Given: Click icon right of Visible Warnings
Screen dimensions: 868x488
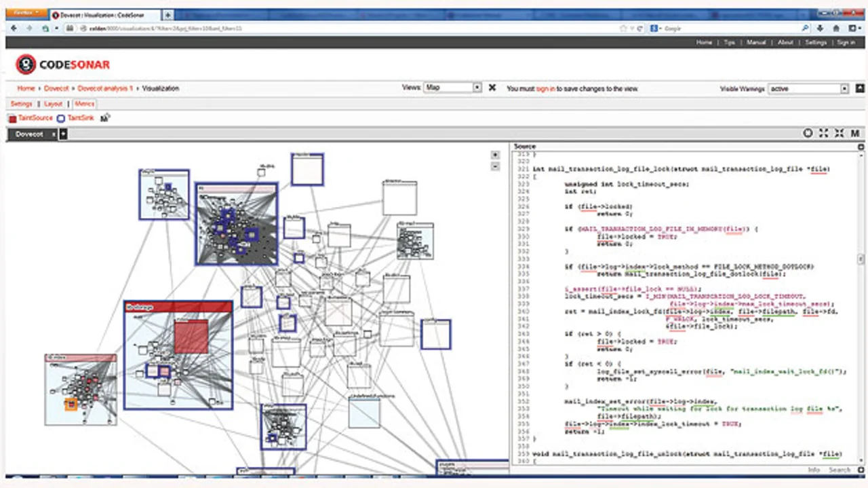Looking at the screenshot, I should click(x=859, y=89).
